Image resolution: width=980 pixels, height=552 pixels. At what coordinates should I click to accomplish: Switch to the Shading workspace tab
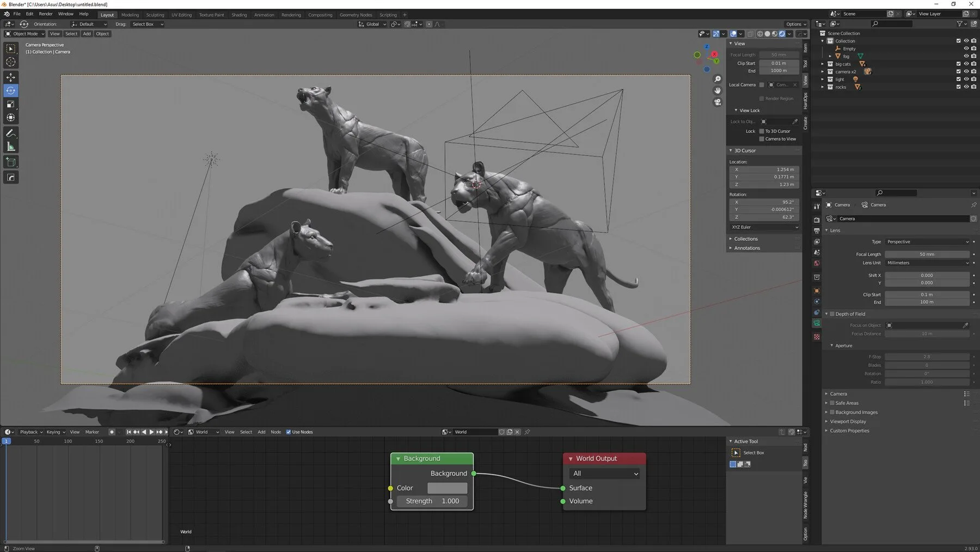point(239,15)
